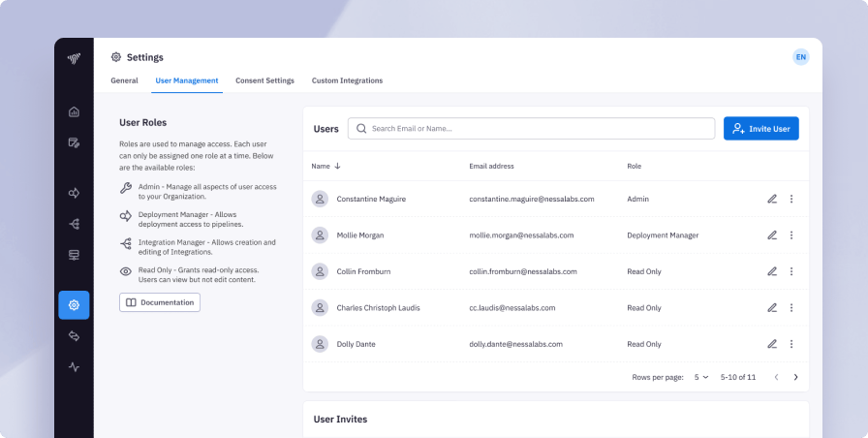Edit Charles Christoph Laudis with the pencil icon
The width and height of the screenshot is (868, 438).
click(x=772, y=308)
